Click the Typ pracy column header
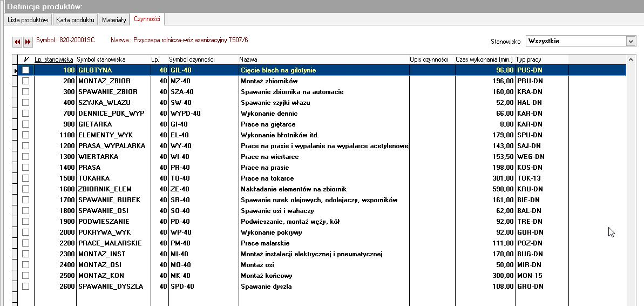 pos(541,59)
